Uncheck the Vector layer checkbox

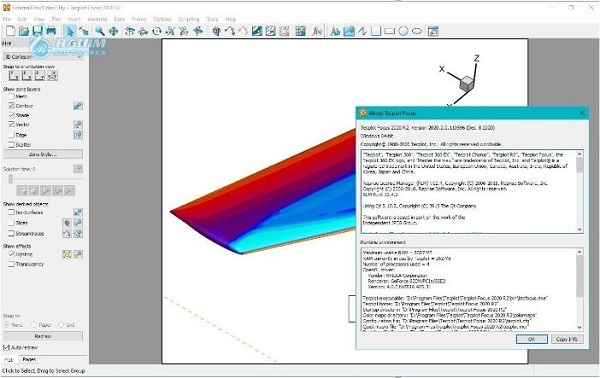[11, 125]
